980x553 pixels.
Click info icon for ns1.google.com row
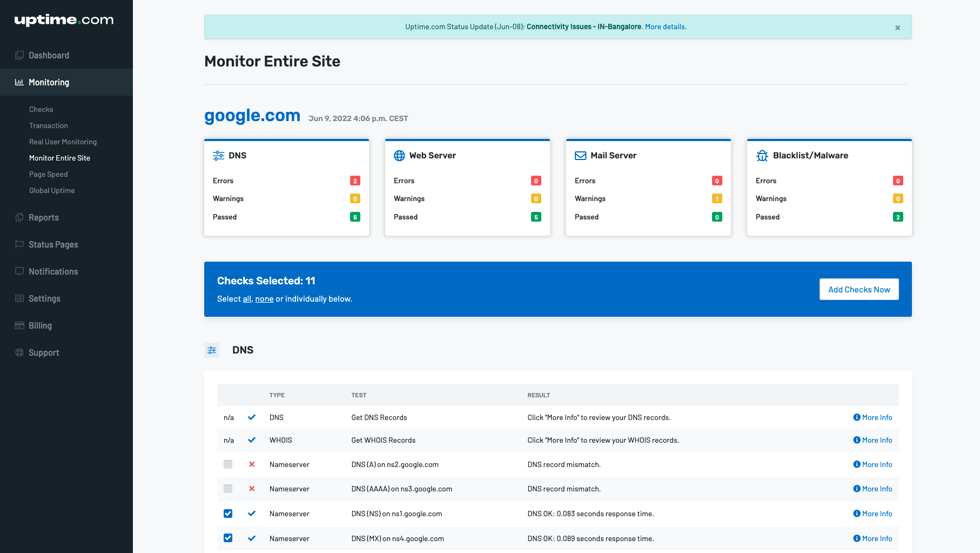[857, 514]
